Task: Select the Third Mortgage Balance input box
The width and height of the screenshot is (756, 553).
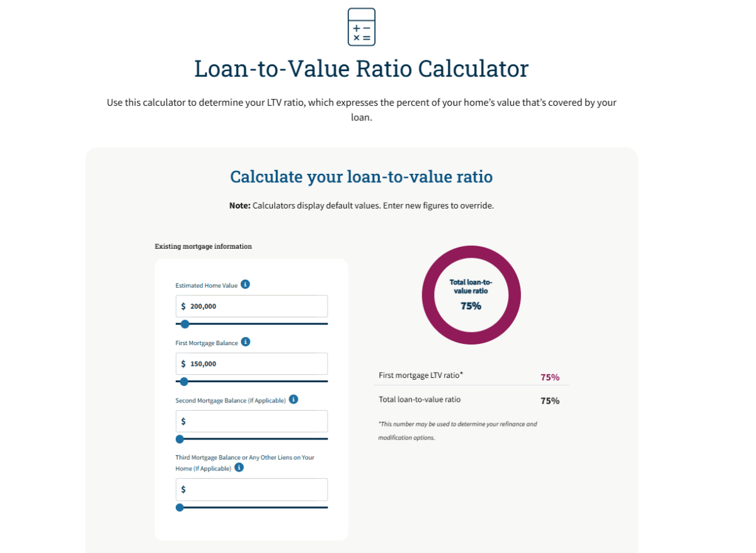Action: click(x=251, y=489)
